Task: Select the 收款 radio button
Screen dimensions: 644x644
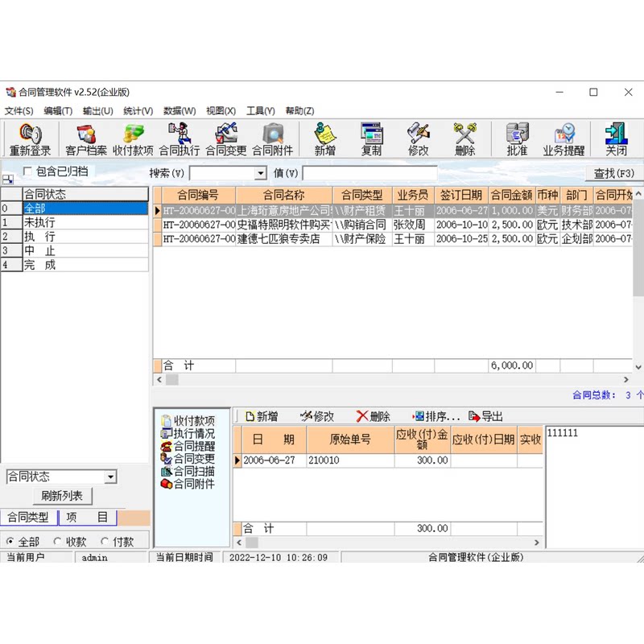Action: pos(57,542)
